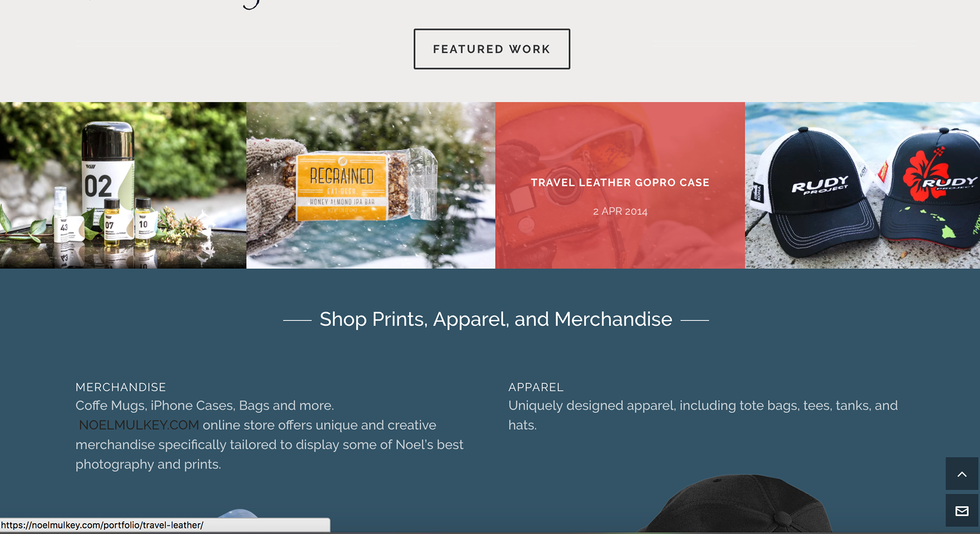Click the apparel description paragraph
The image size is (980, 534).
[x=703, y=415]
